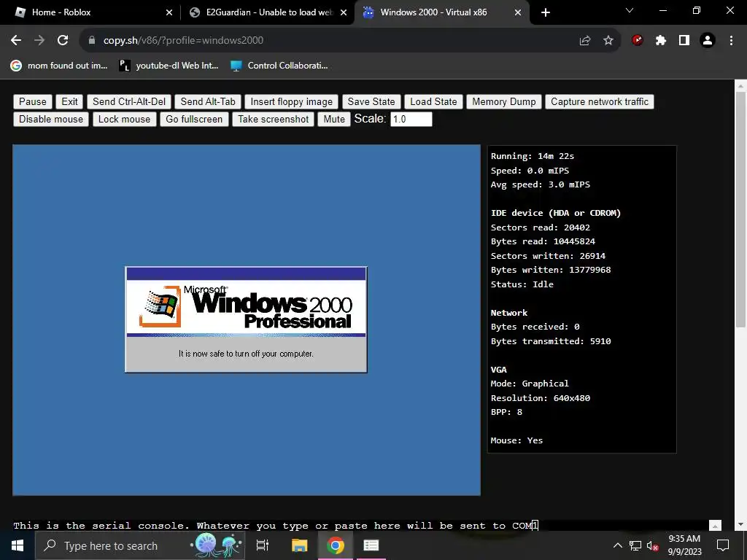Toggle Disable mouse

click(51, 119)
